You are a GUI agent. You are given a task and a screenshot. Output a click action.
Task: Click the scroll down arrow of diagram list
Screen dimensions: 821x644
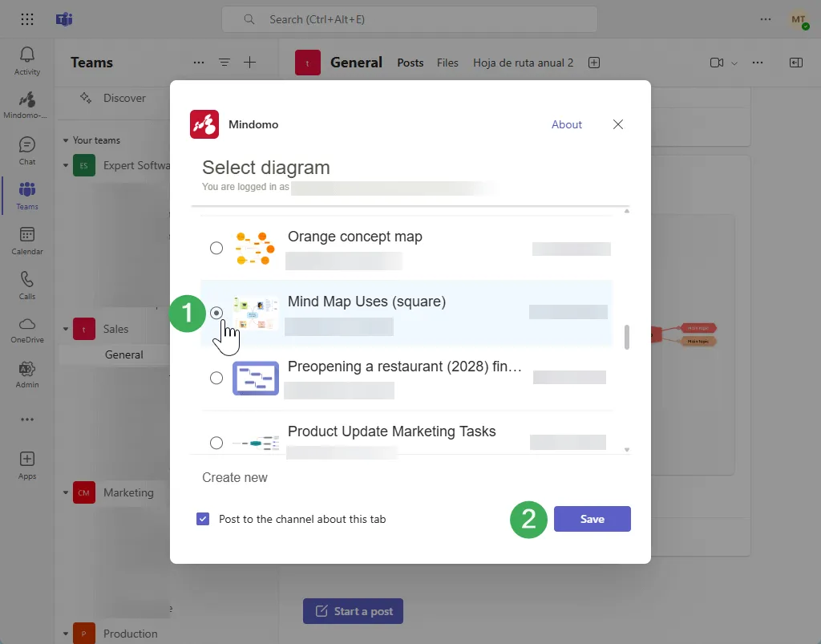coord(627,450)
